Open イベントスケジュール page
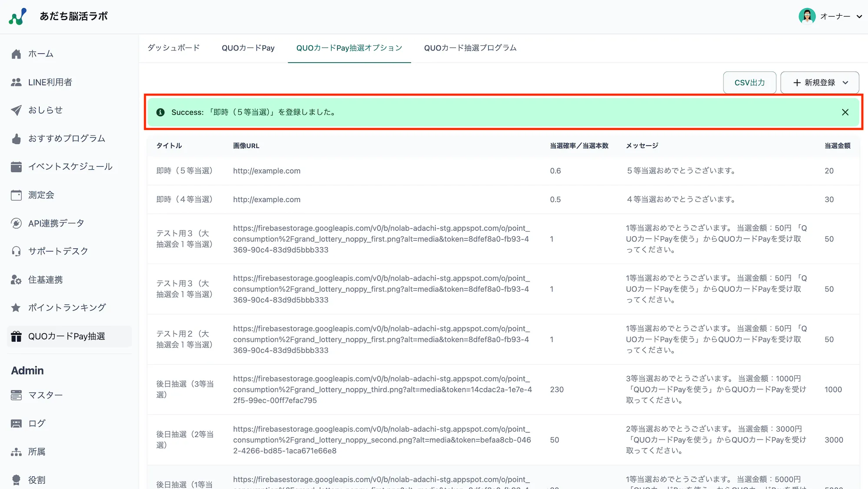 tap(69, 167)
